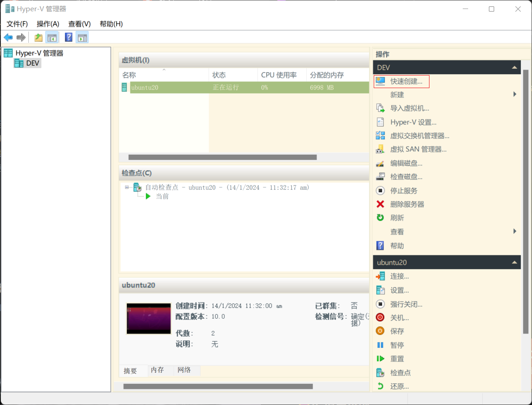Click the green 还原 revert icon
Viewport: 532px width, 405px height.
[x=380, y=386]
